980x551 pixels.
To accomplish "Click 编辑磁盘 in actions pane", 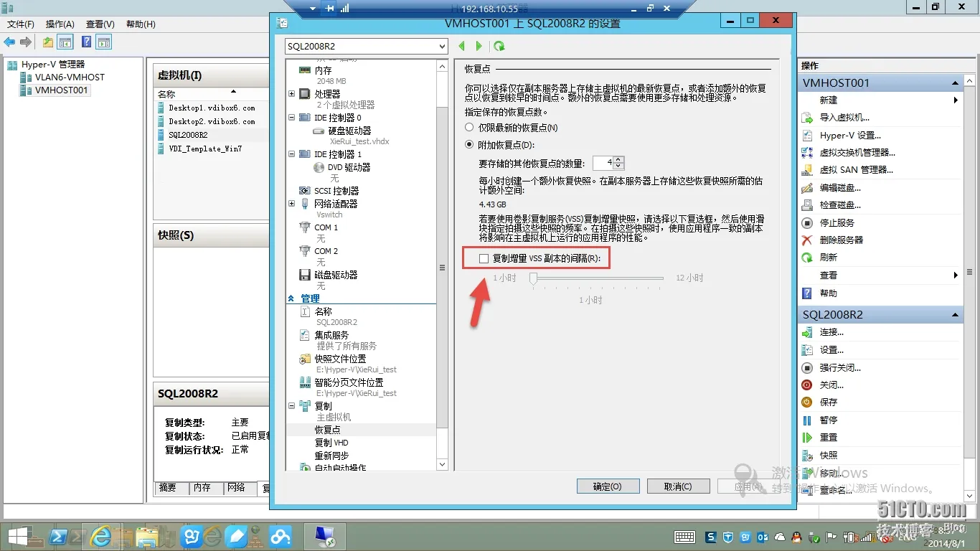I will pyautogui.click(x=840, y=187).
